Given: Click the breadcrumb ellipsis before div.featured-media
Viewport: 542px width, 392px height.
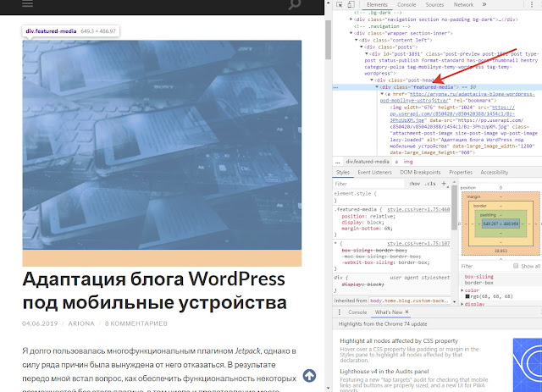Looking at the screenshot, I should pos(337,162).
